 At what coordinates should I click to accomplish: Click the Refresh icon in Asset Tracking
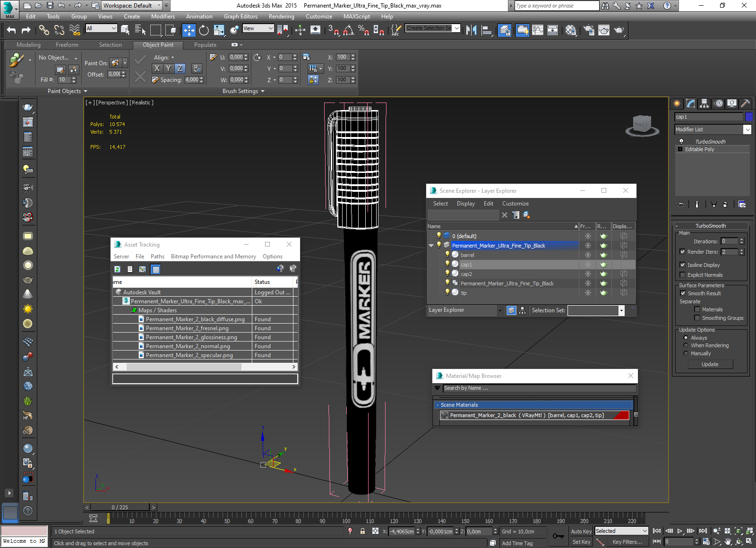117,269
